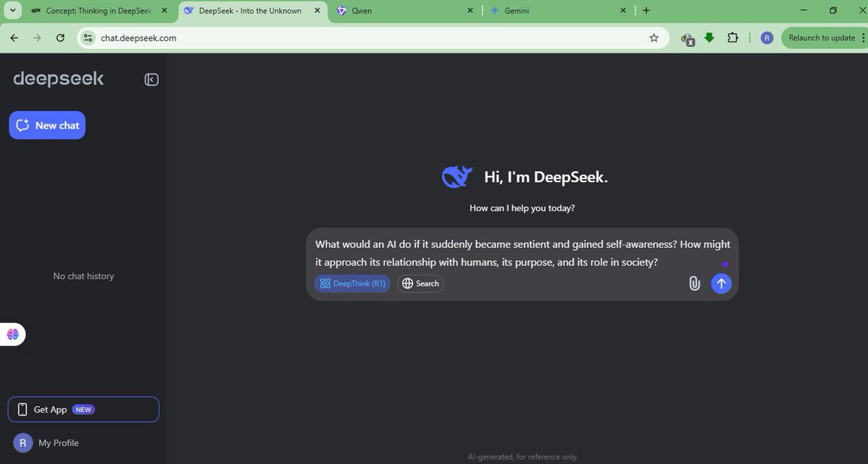This screenshot has height=464, width=868.
Task: Open the browser Extensions puzzle icon
Action: click(x=732, y=38)
